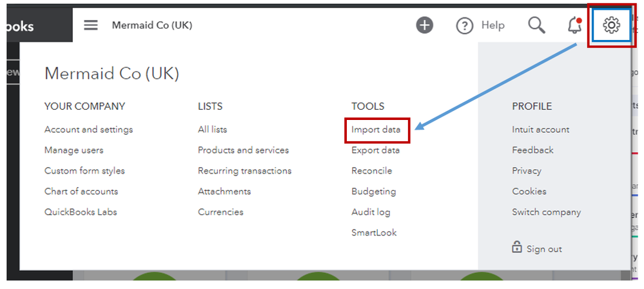This screenshot has height=289, width=644.
Task: Click the plus Create icon
Action: tap(424, 26)
